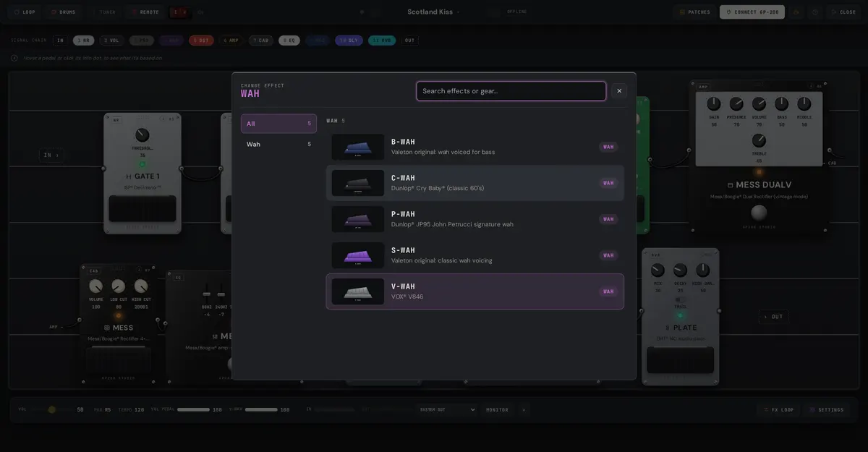This screenshot has width=868, height=452.
Task: Toggle the Trail switch on Plate reverb
Action: click(x=680, y=299)
